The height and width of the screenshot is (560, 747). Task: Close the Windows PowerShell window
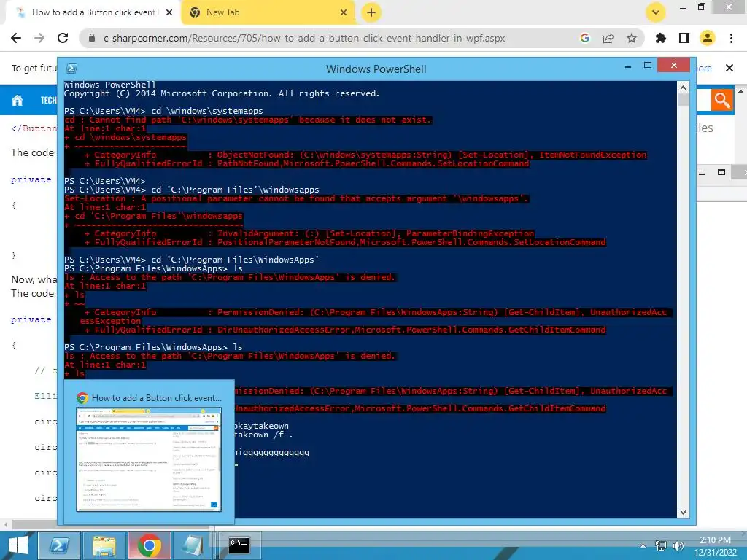pyautogui.click(x=673, y=65)
